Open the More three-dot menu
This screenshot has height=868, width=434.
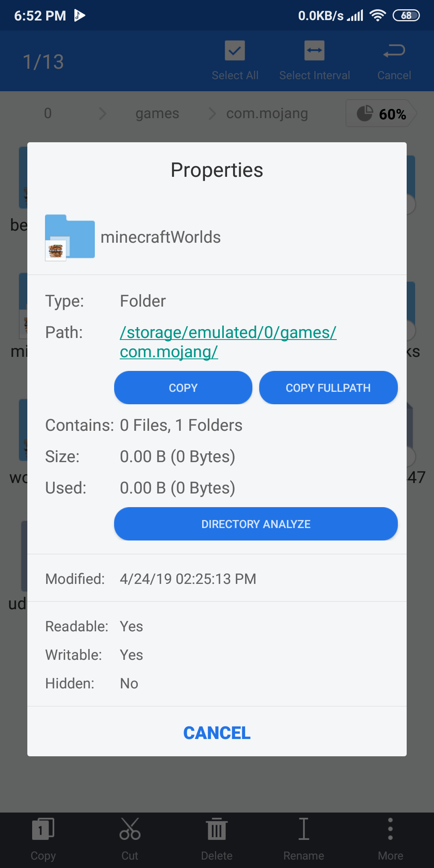click(390, 829)
